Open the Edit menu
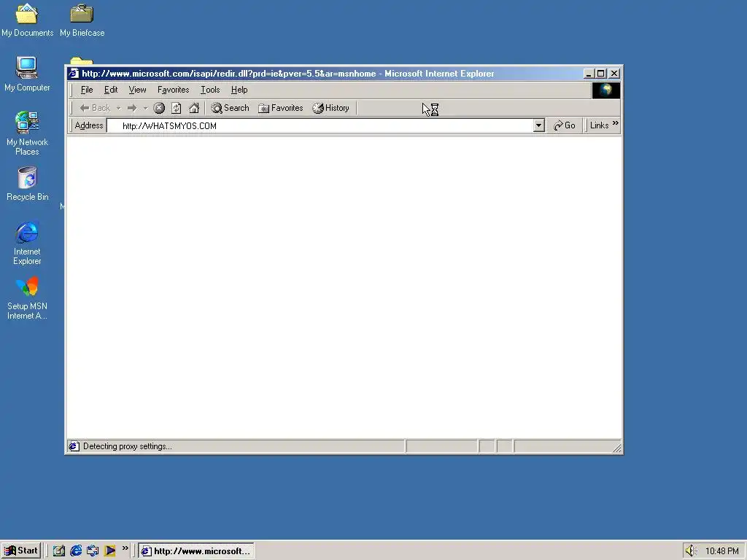Image resolution: width=747 pixels, height=560 pixels. [x=111, y=90]
